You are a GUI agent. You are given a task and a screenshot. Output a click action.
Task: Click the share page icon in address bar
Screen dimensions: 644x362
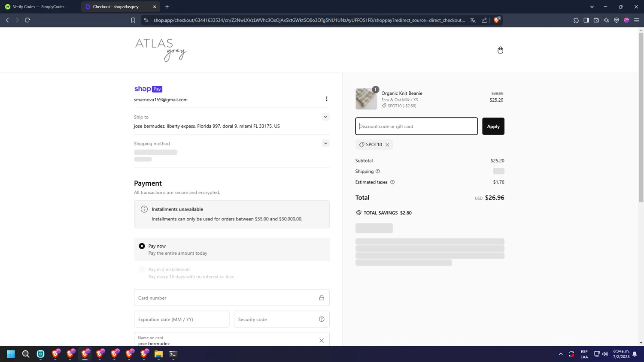coord(484,20)
